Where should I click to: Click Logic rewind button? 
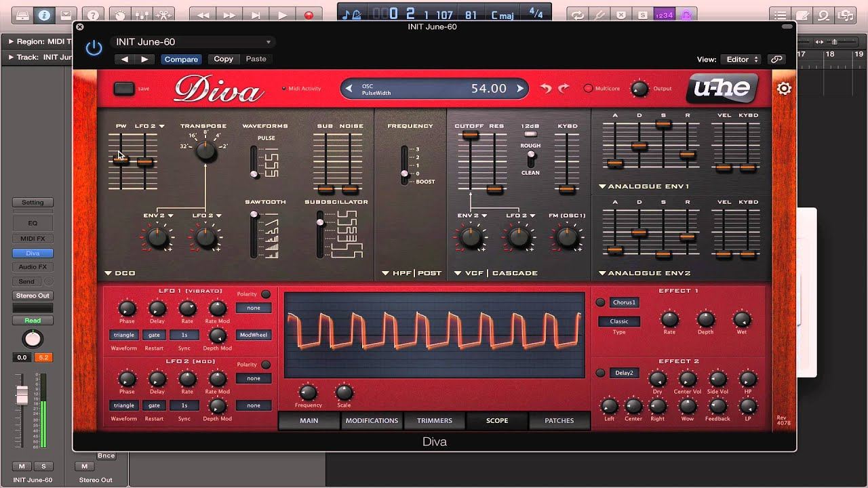coord(204,15)
